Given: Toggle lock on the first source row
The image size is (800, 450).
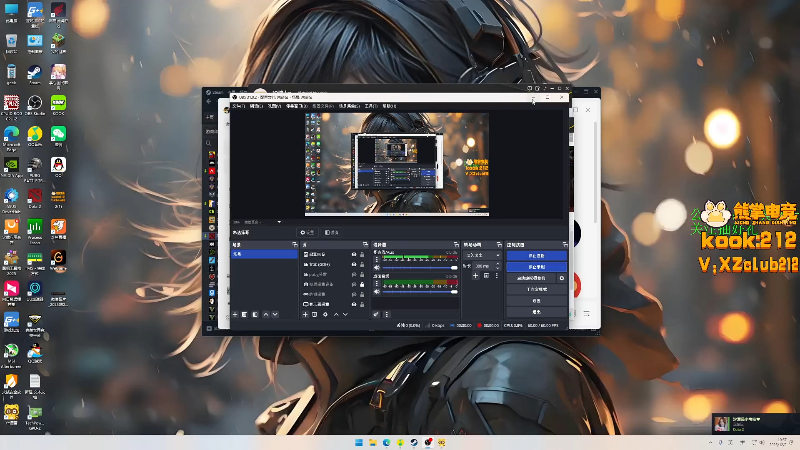Looking at the screenshot, I should pos(362,254).
